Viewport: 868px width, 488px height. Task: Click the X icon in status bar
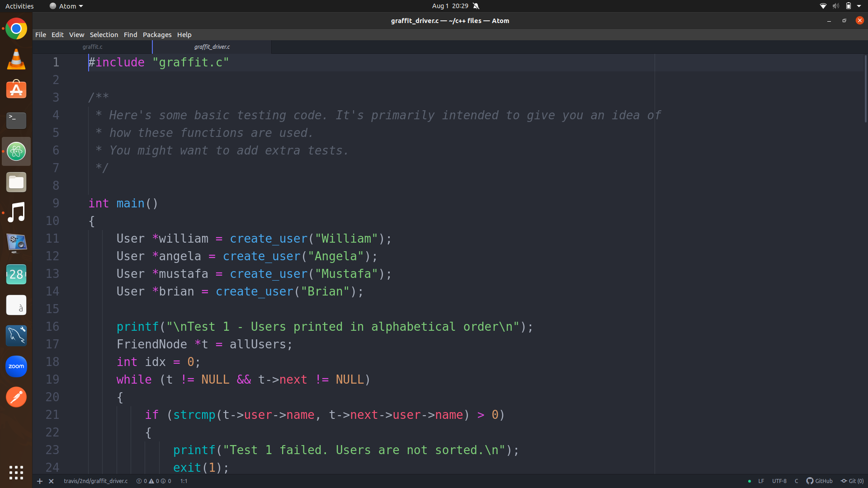51,481
